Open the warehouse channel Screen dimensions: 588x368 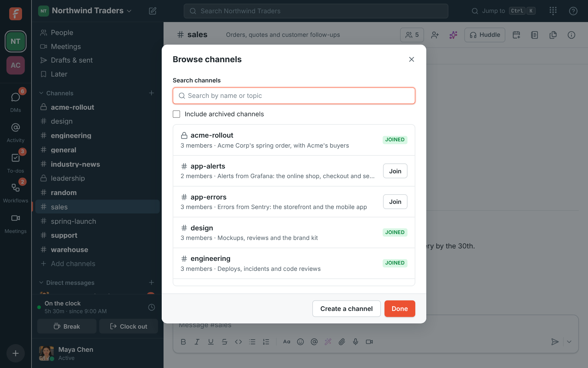[97, 250]
